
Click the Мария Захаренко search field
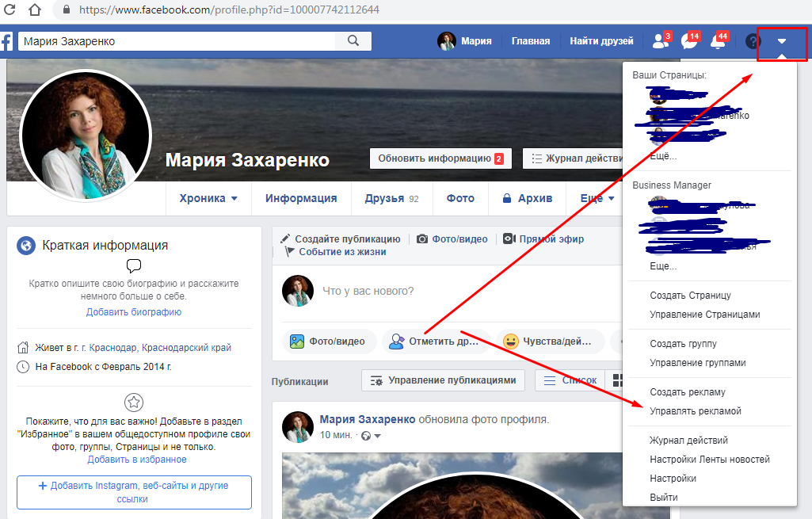point(177,41)
